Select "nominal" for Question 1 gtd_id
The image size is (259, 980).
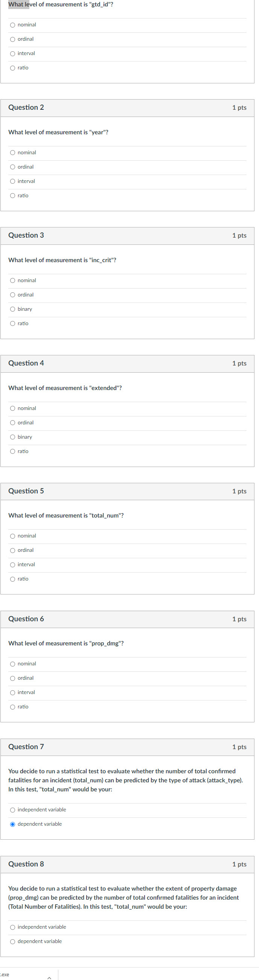12,25
